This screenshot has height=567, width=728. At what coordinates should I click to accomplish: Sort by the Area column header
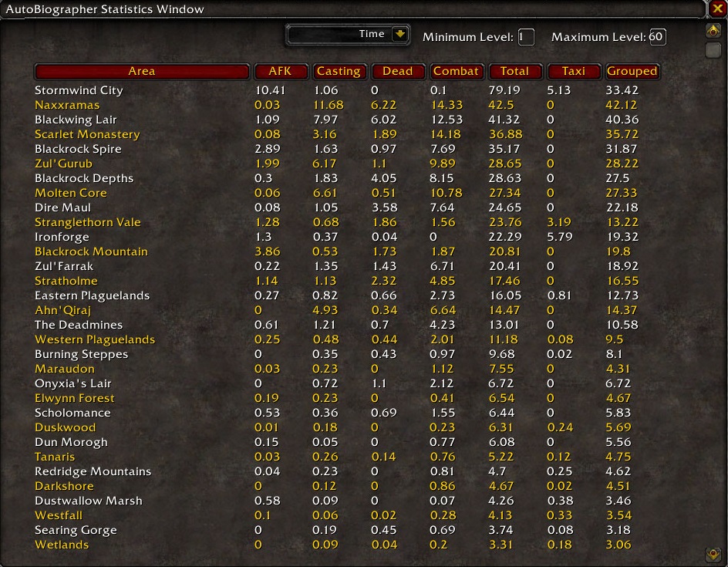click(142, 72)
